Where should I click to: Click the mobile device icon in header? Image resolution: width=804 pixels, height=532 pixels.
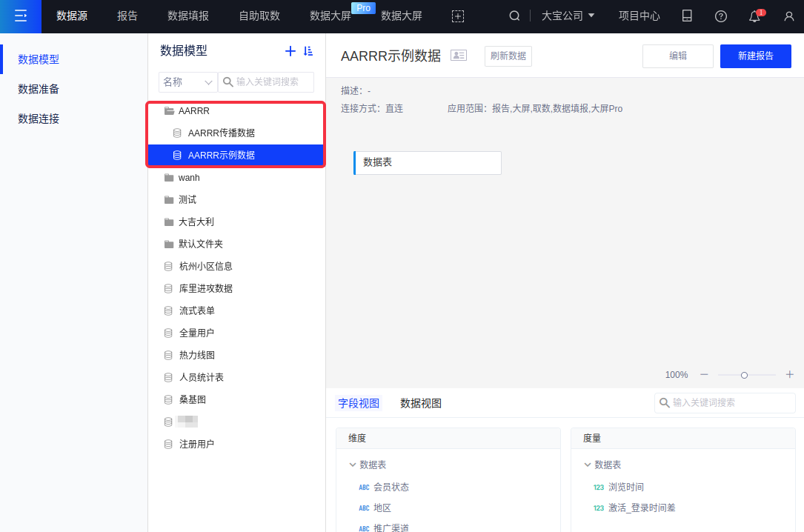687,16
